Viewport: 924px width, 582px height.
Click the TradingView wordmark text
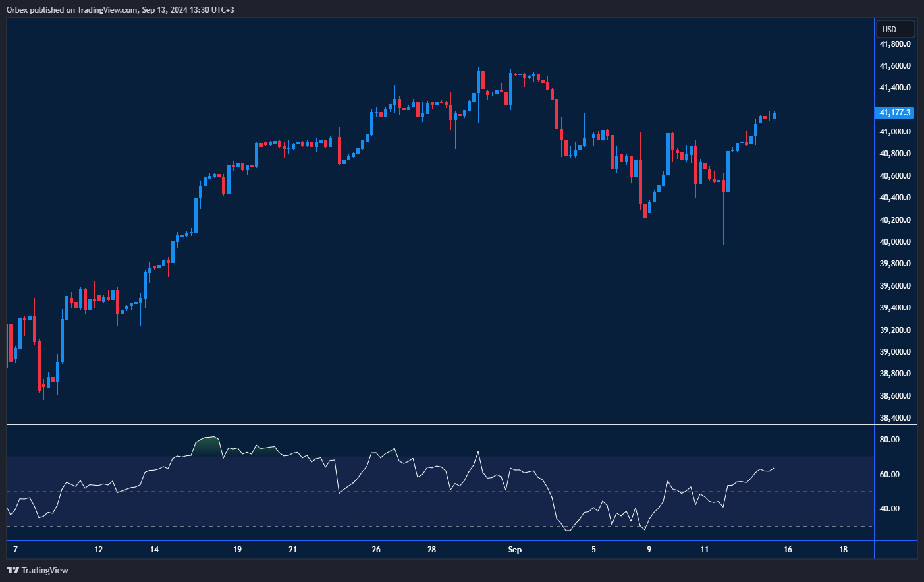[45, 570]
